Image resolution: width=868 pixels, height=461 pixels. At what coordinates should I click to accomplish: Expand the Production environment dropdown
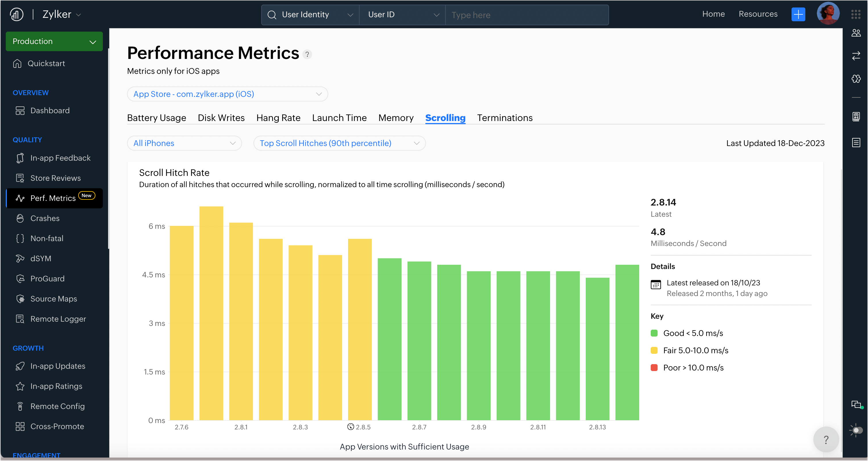tap(54, 41)
